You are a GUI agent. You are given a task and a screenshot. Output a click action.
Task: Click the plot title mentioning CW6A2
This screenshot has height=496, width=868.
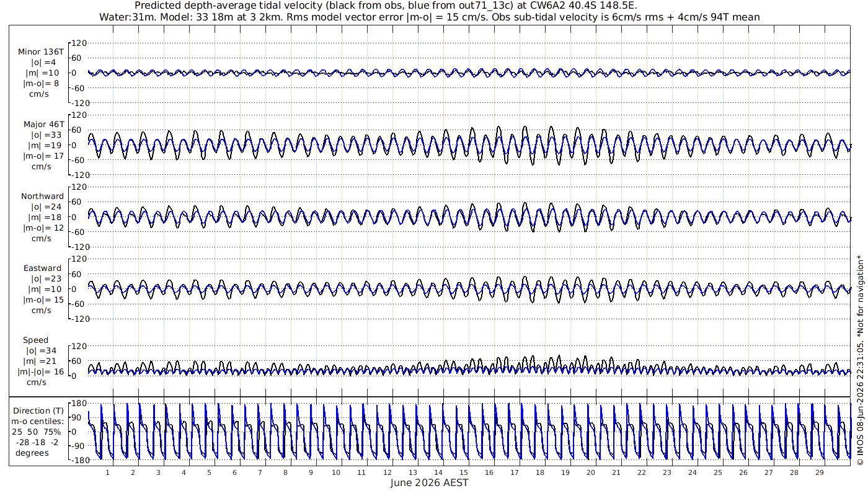429,6
